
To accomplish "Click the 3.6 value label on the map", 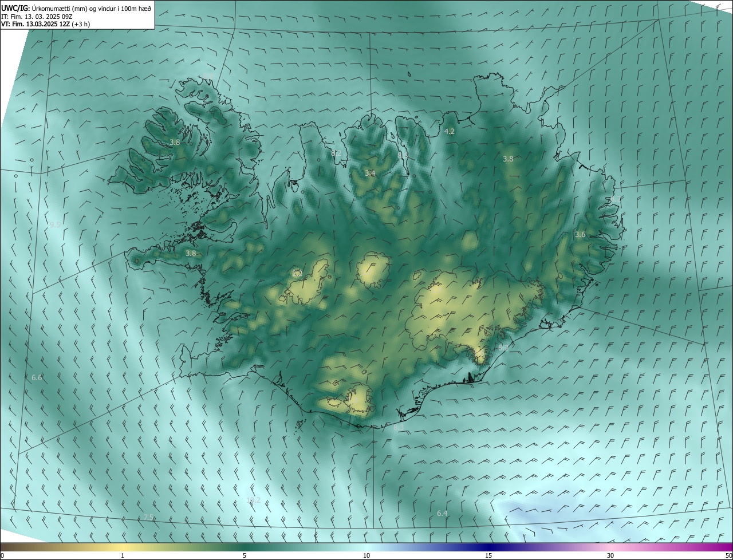I will pyautogui.click(x=580, y=234).
